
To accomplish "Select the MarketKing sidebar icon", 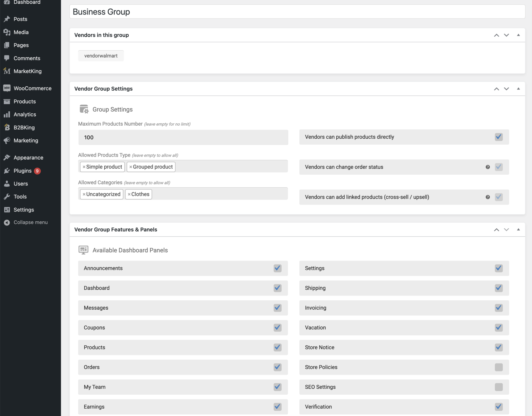I will pos(6,71).
